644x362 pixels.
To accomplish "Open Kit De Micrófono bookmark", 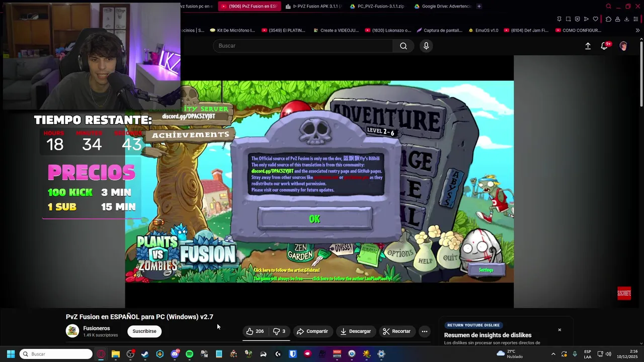I will (232, 30).
